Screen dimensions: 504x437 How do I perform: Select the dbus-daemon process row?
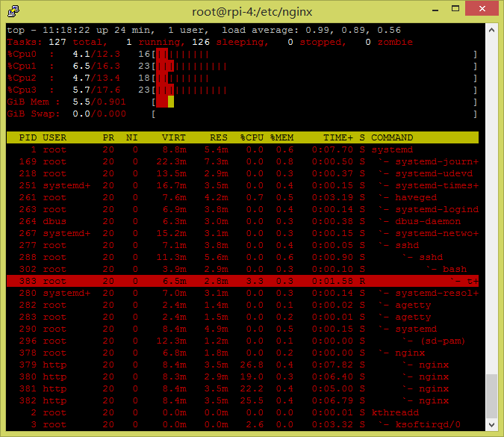243,221
